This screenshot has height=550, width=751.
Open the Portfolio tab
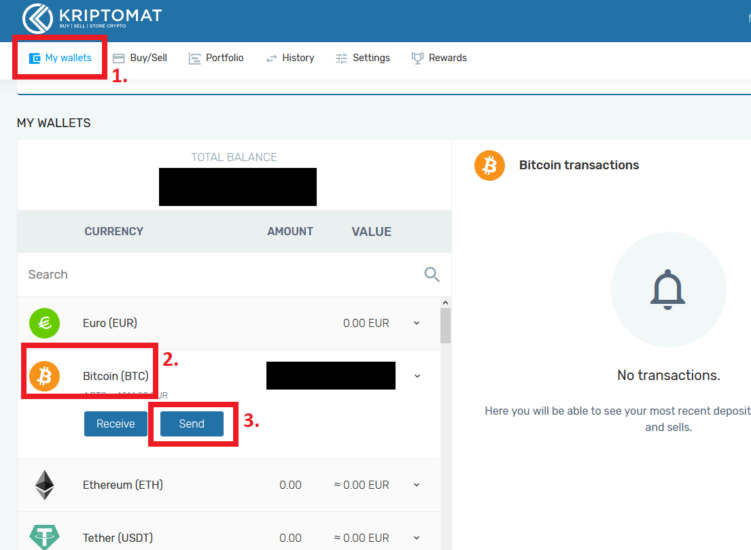tap(216, 58)
